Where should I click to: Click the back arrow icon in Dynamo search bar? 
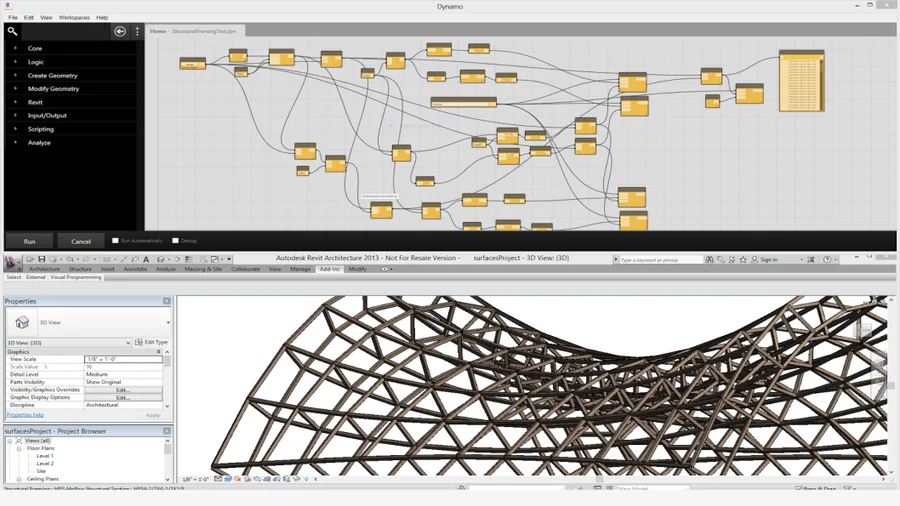[119, 32]
